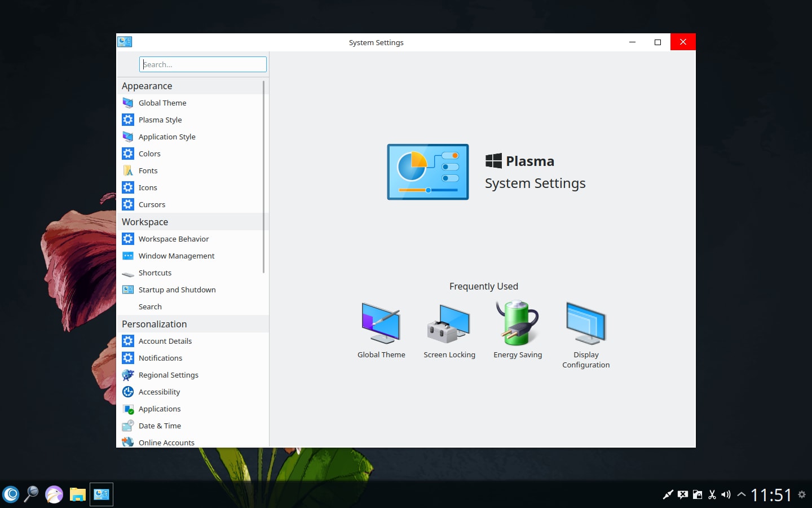Click the Falkon browser icon in taskbar

click(x=54, y=494)
